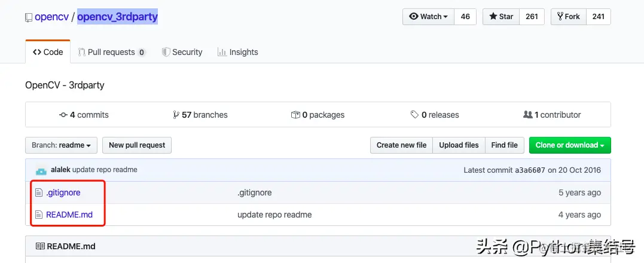The image size is (644, 263).
Task: Open the opencv_3rdparty repository link
Action: tap(117, 17)
